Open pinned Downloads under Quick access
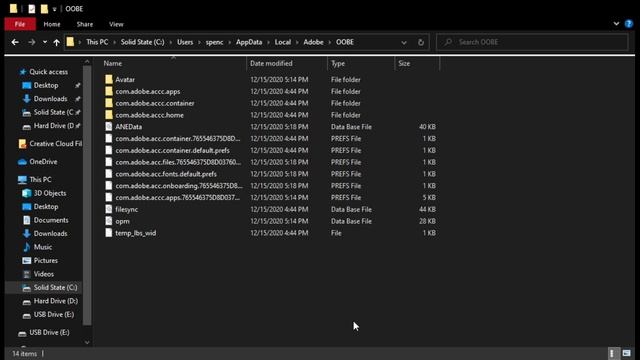Viewport: 640px width, 360px height. click(50, 99)
